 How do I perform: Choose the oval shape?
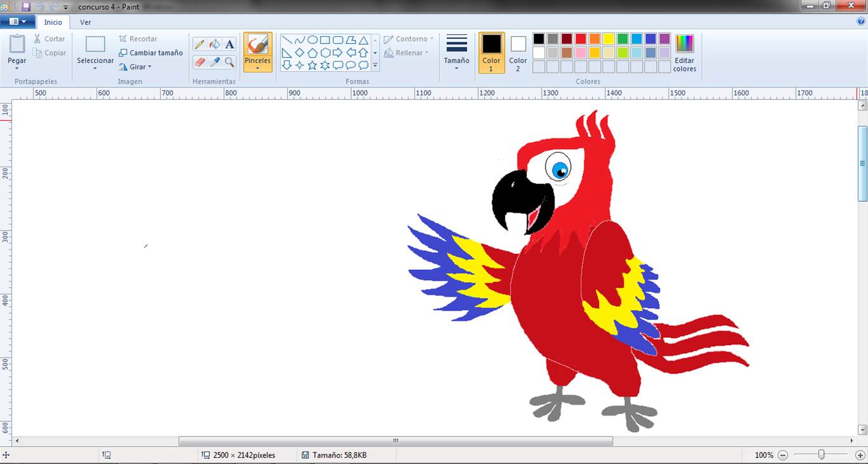coord(312,39)
